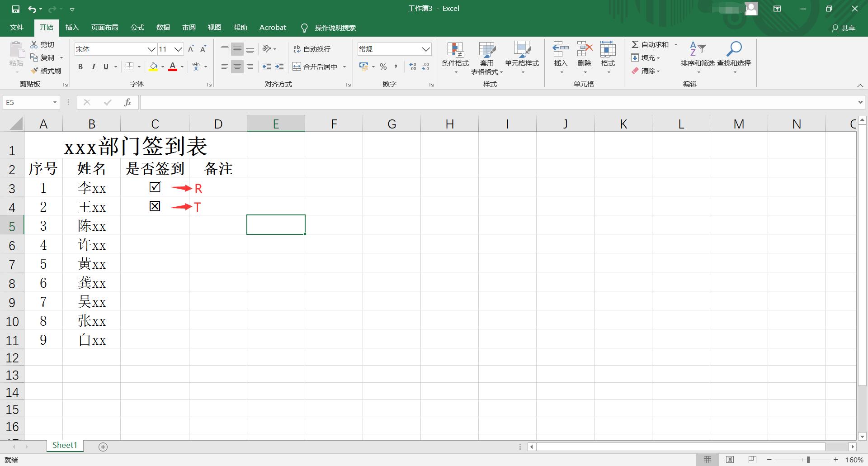Switch to page layout view in status bar

[x=730, y=460]
